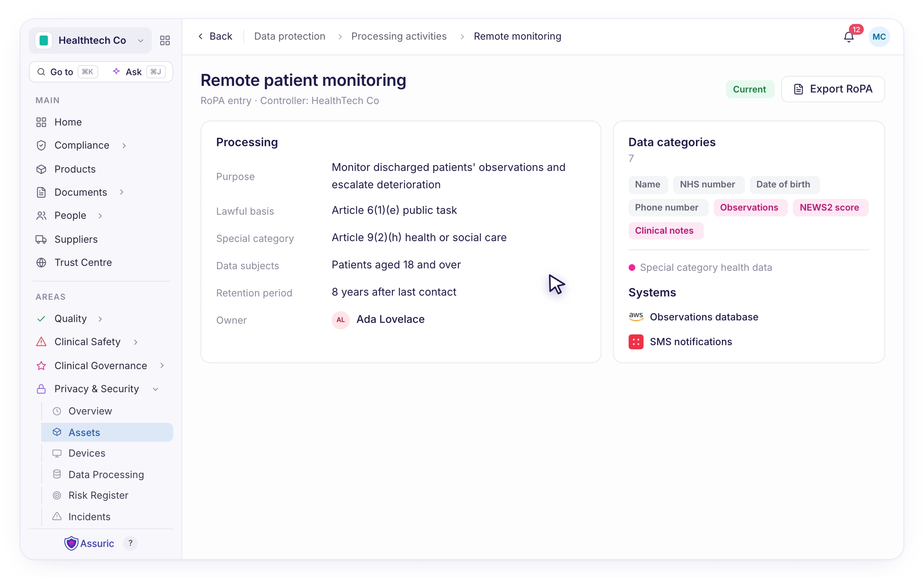Open the Devices sidebar item
924x578 pixels.
(x=107, y=453)
